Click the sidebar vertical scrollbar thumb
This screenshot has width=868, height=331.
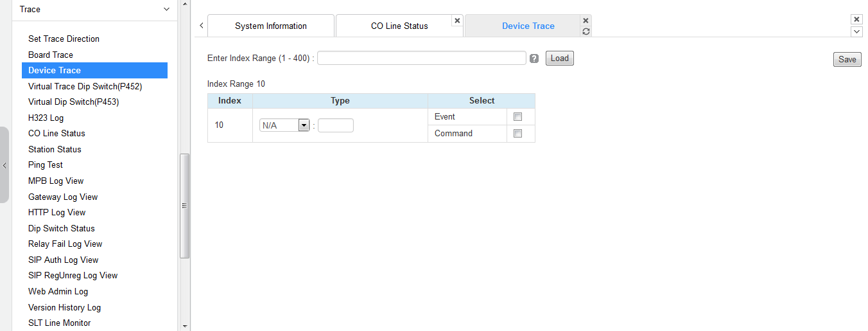click(184, 206)
